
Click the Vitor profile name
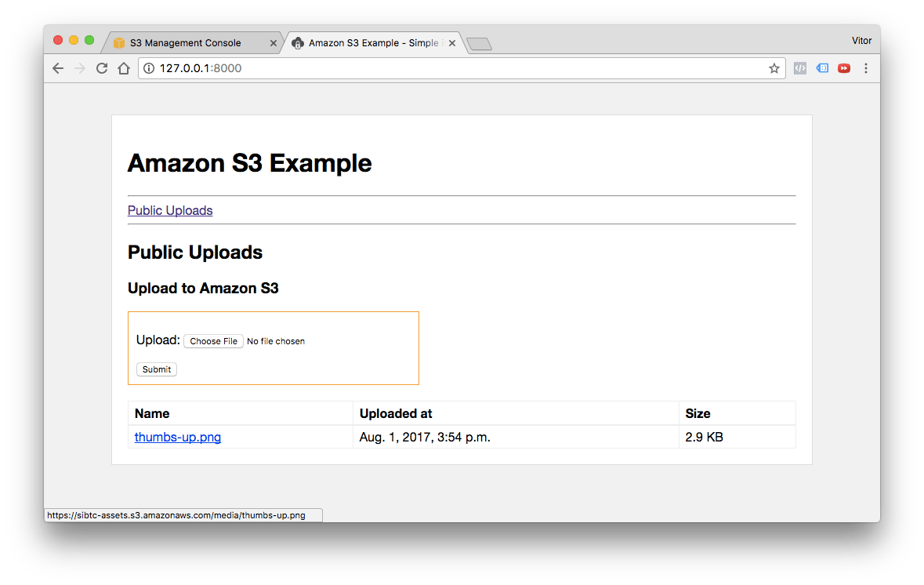click(x=861, y=40)
